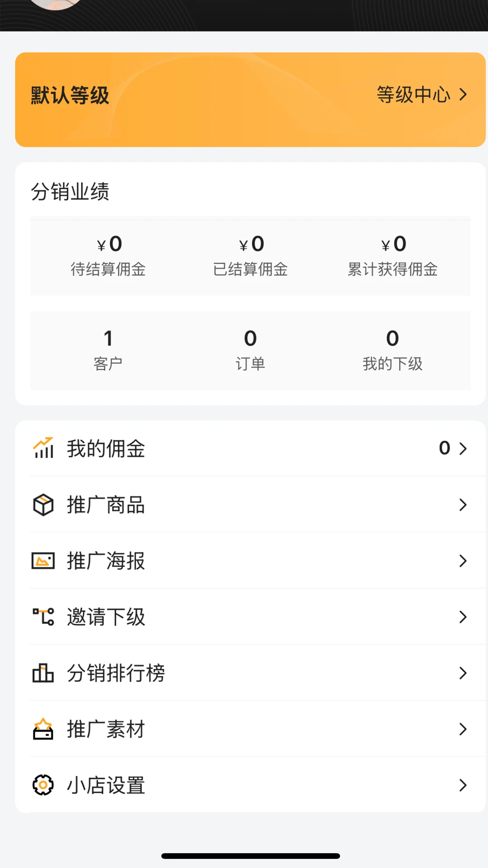Click the 邀请下级 hierarchy icon
The height and width of the screenshot is (868, 488).
[43, 617]
